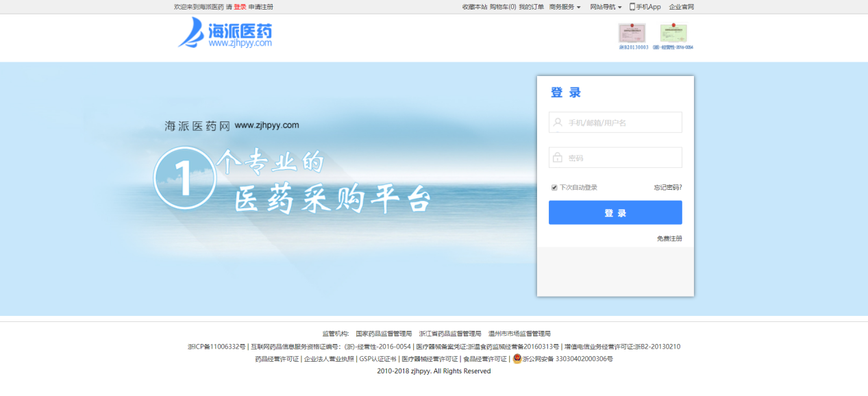Click the red 登录 link in top bar
The height and width of the screenshot is (396, 868).
pyautogui.click(x=240, y=7)
